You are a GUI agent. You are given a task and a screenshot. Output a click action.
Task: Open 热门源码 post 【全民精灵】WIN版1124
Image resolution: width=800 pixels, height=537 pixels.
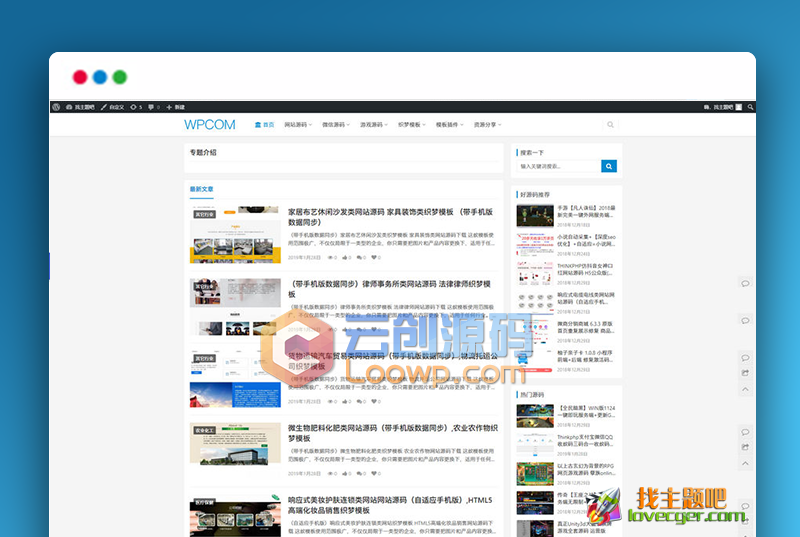[x=586, y=412]
